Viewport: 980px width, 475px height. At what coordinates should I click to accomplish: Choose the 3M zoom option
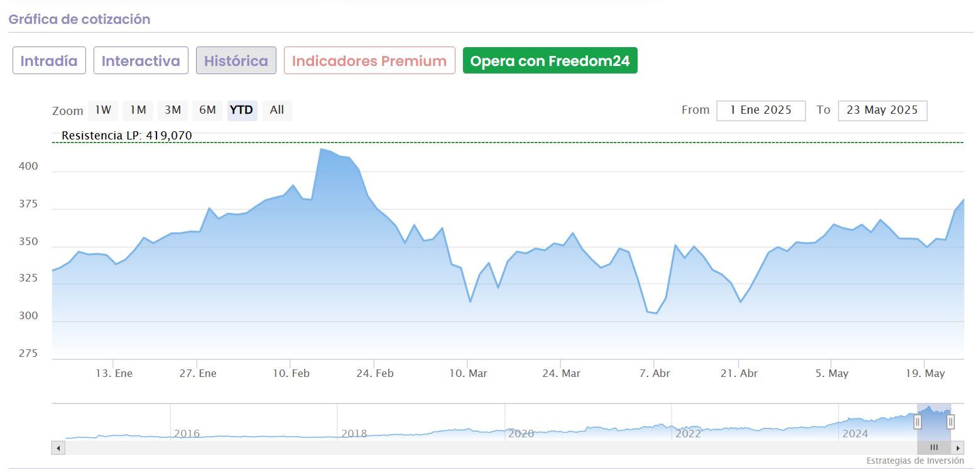173,110
